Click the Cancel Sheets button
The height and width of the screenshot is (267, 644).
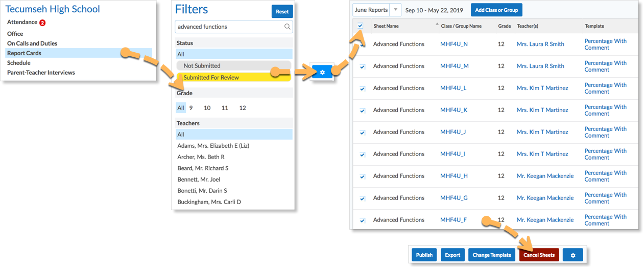click(x=539, y=255)
